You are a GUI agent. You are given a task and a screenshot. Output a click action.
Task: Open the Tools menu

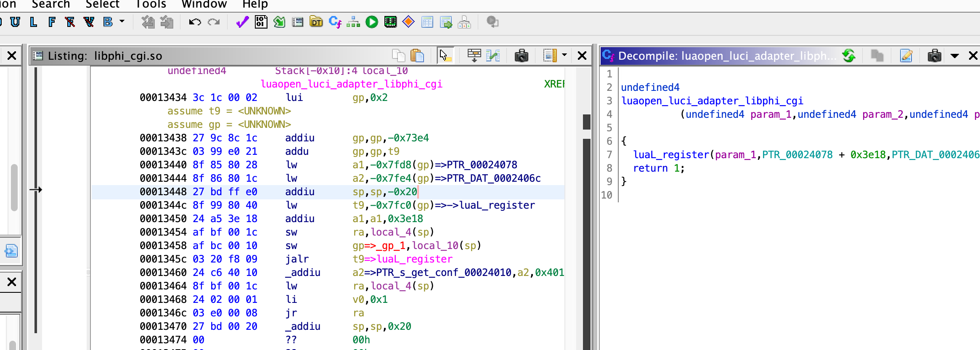tap(151, 4)
